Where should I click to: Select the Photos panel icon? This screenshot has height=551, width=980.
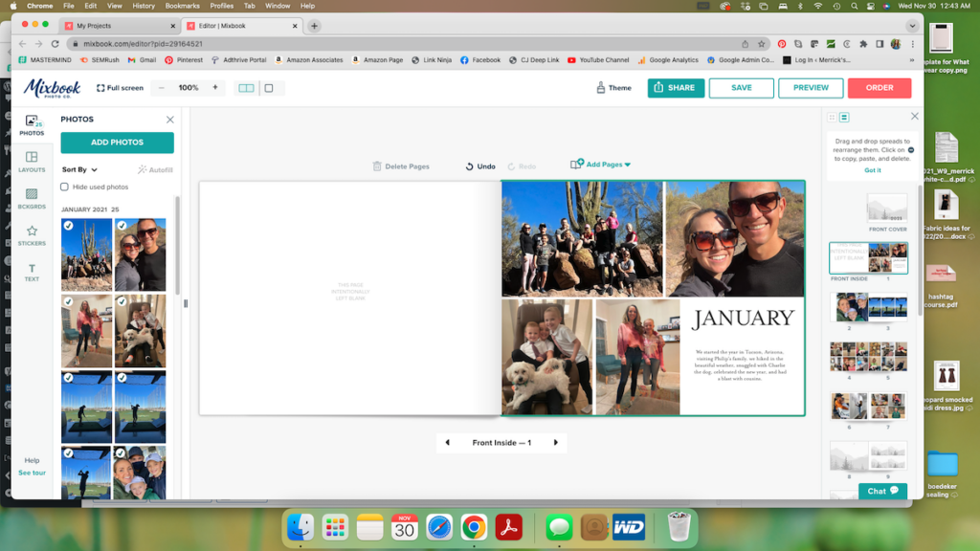[x=32, y=124]
